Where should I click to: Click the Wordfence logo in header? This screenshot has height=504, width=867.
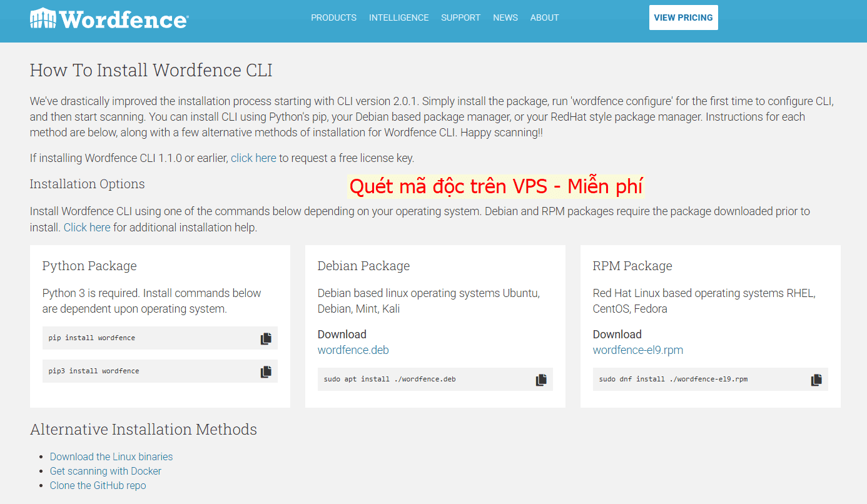(109, 18)
